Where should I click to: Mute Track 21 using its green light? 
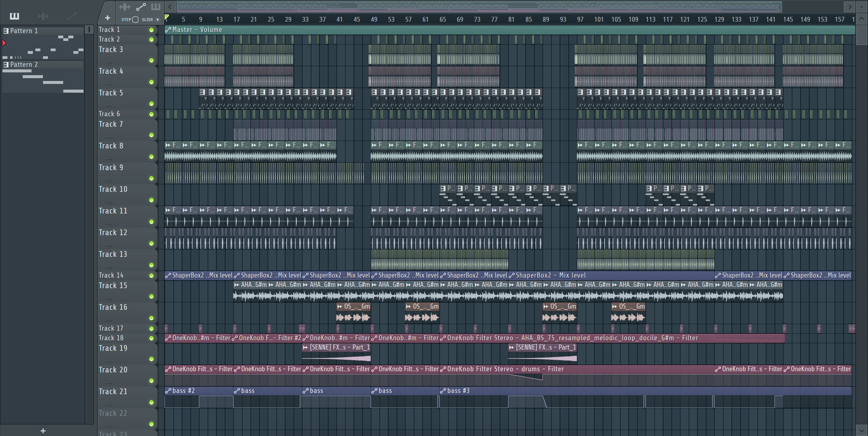(x=152, y=403)
